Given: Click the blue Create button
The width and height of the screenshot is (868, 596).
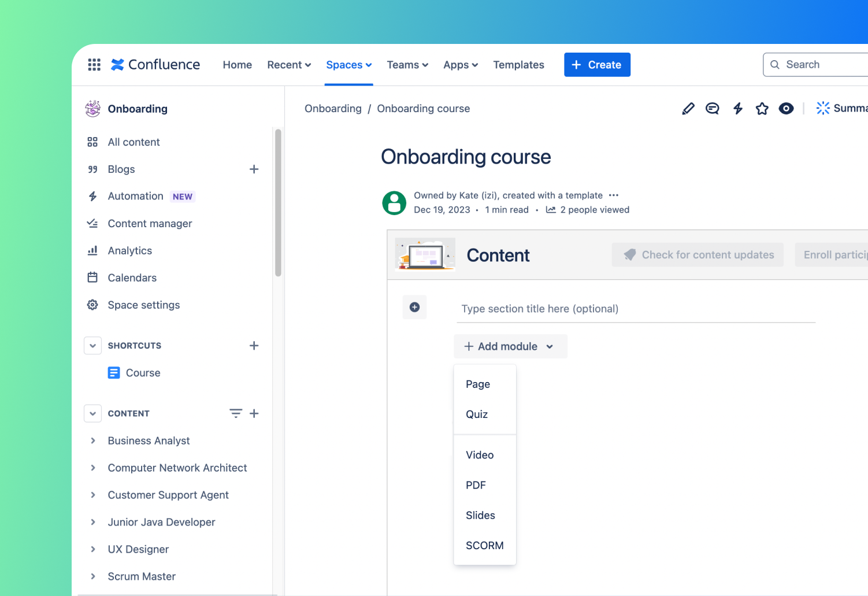Looking at the screenshot, I should coord(597,65).
